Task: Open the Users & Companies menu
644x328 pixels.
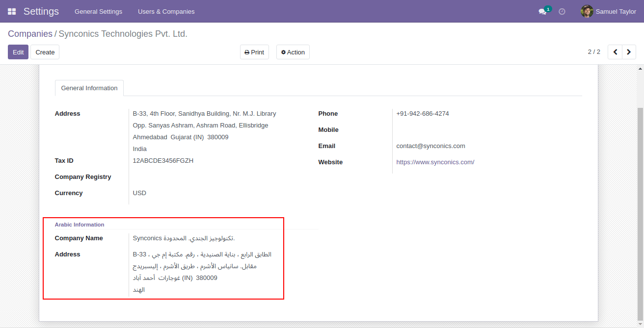Action: (166, 11)
